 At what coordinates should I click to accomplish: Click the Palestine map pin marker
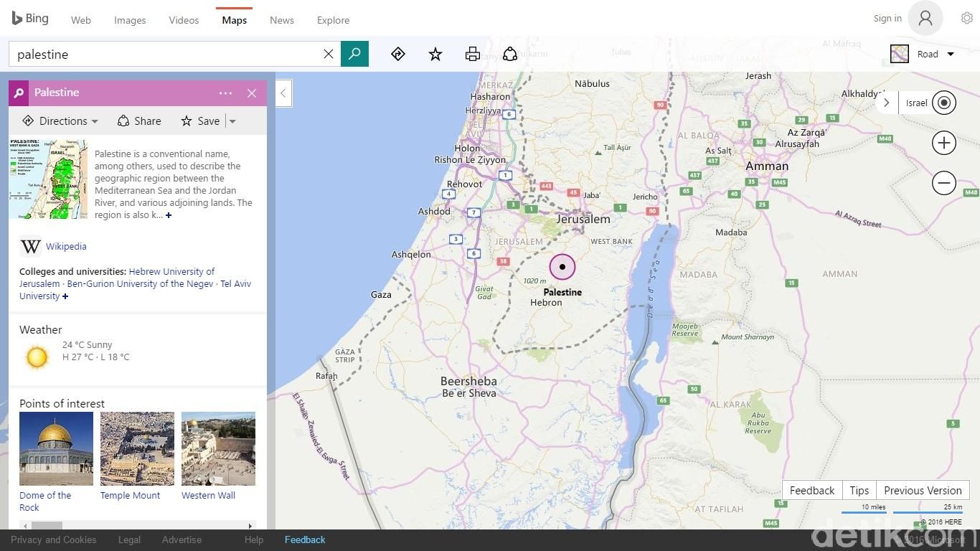click(x=562, y=267)
